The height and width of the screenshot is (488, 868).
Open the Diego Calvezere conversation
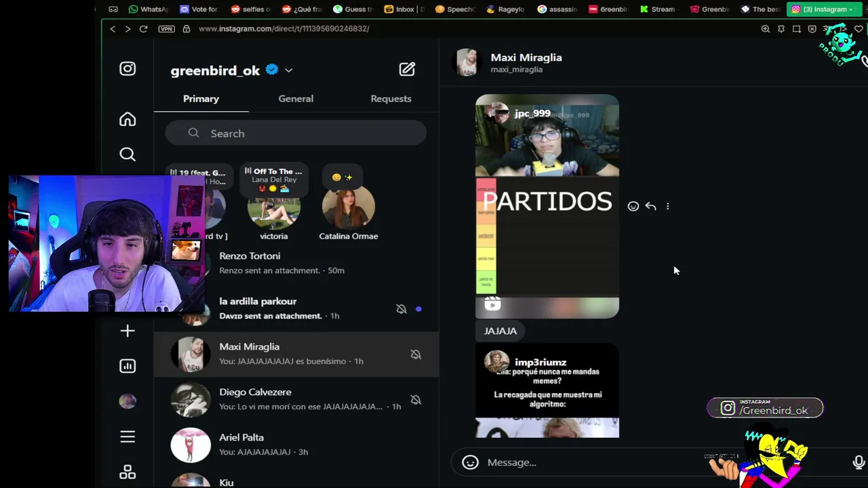point(296,399)
